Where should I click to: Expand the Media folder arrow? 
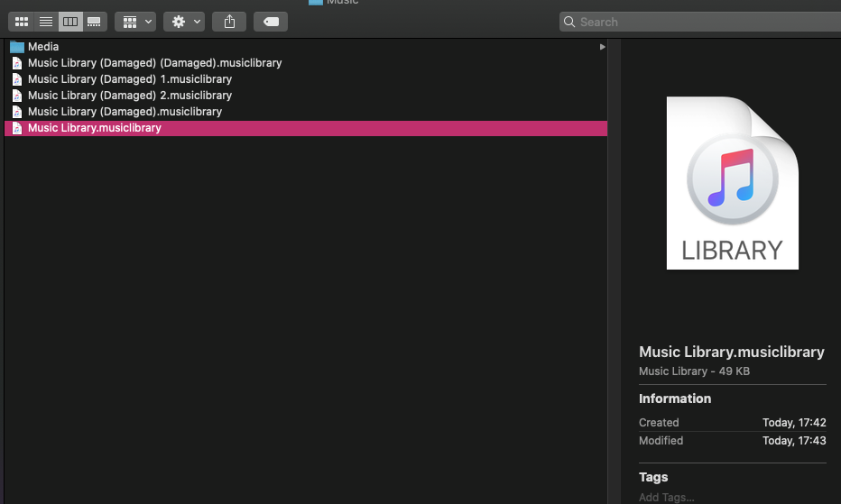click(x=602, y=47)
